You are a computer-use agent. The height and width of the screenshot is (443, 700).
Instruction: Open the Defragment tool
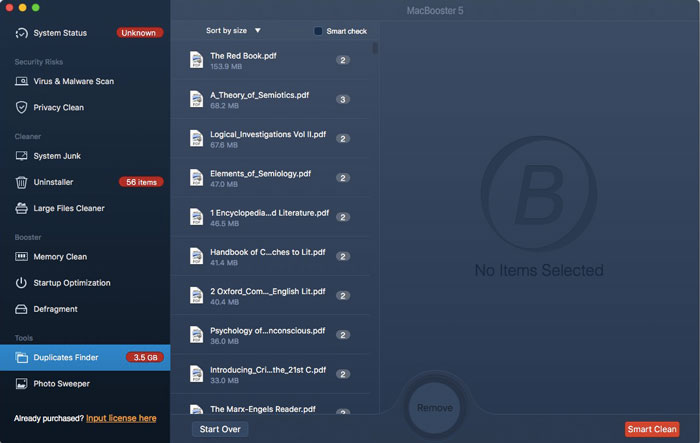[85, 309]
